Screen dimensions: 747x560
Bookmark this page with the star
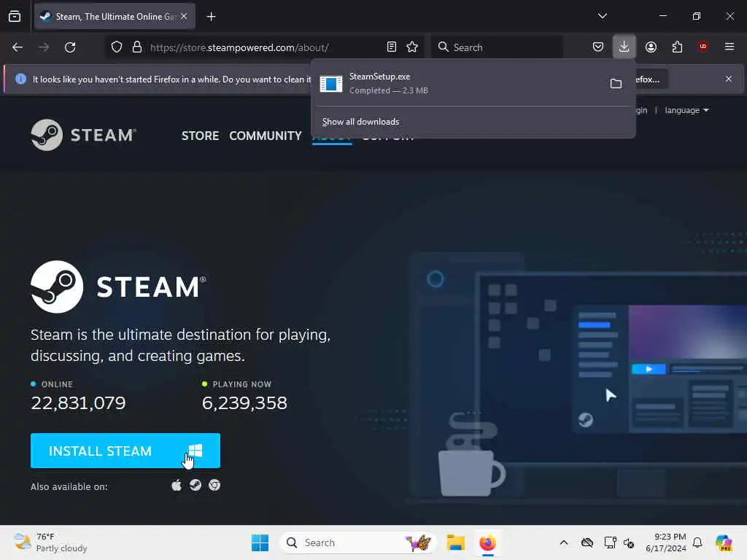[412, 47]
